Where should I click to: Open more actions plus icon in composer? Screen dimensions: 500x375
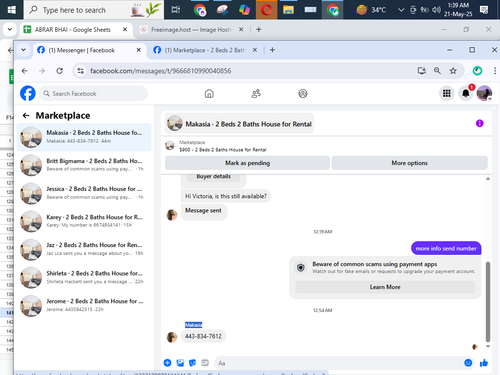pyautogui.click(x=167, y=363)
